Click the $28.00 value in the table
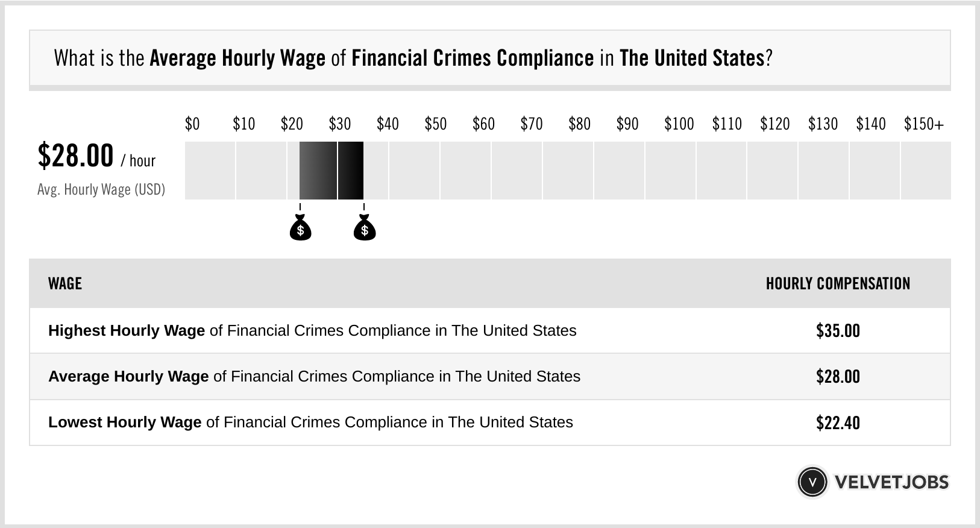980x528 pixels. (838, 377)
